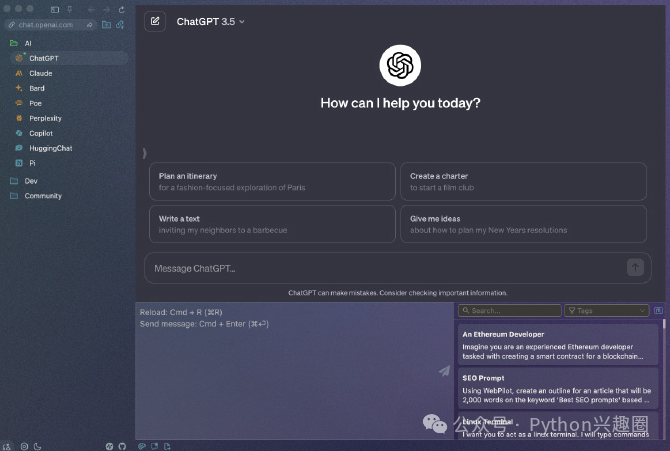Click the link icon inside the URL field
670x451 pixels.
pyautogui.click(x=12, y=25)
